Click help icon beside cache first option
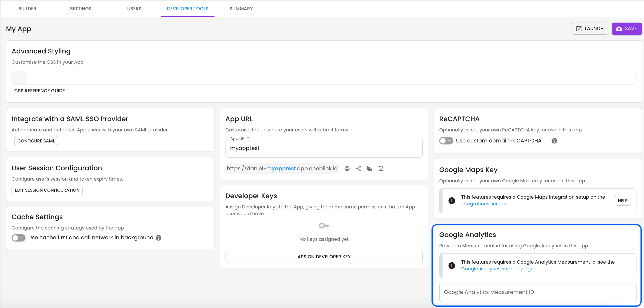 [x=158, y=238]
